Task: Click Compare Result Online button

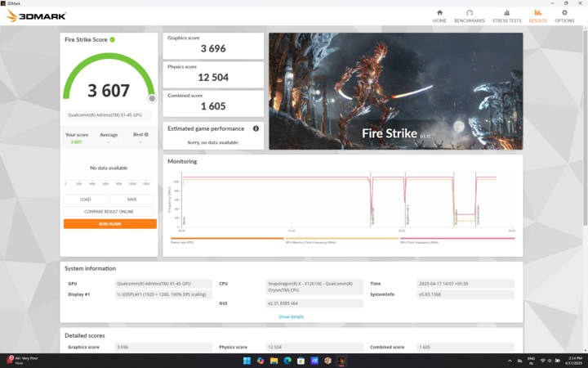Action: pyautogui.click(x=109, y=212)
